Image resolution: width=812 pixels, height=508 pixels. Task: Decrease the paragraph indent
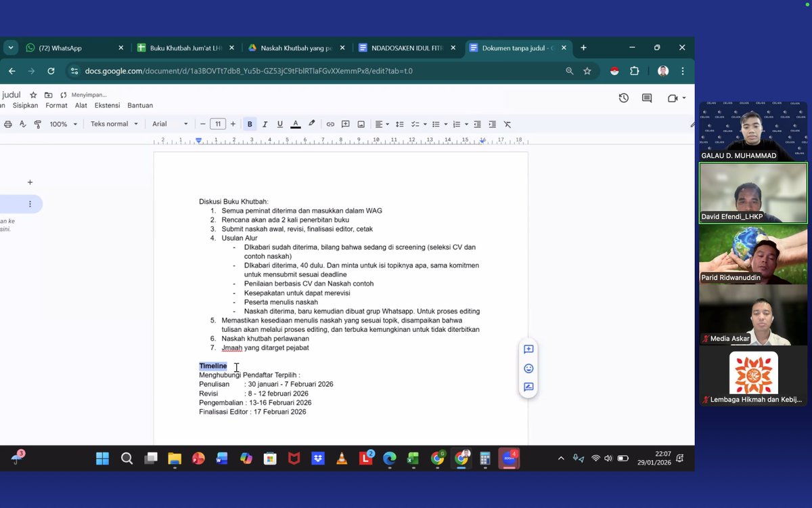point(477,124)
